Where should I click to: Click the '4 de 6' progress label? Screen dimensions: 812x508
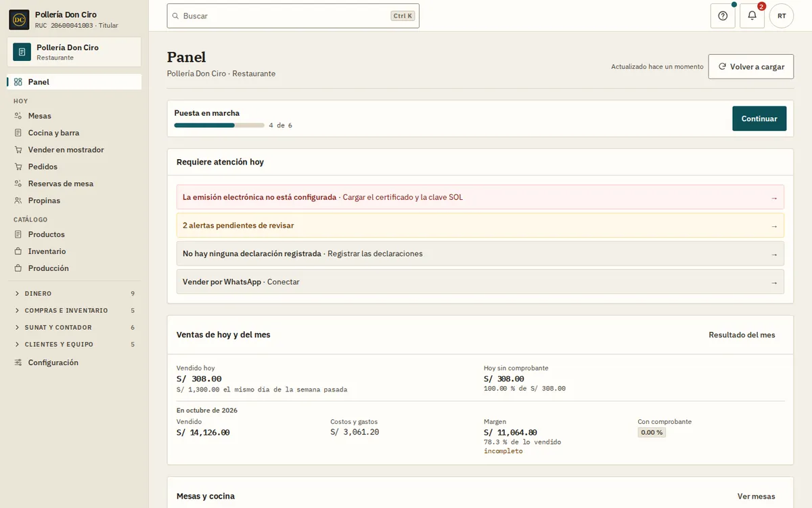pyautogui.click(x=280, y=125)
